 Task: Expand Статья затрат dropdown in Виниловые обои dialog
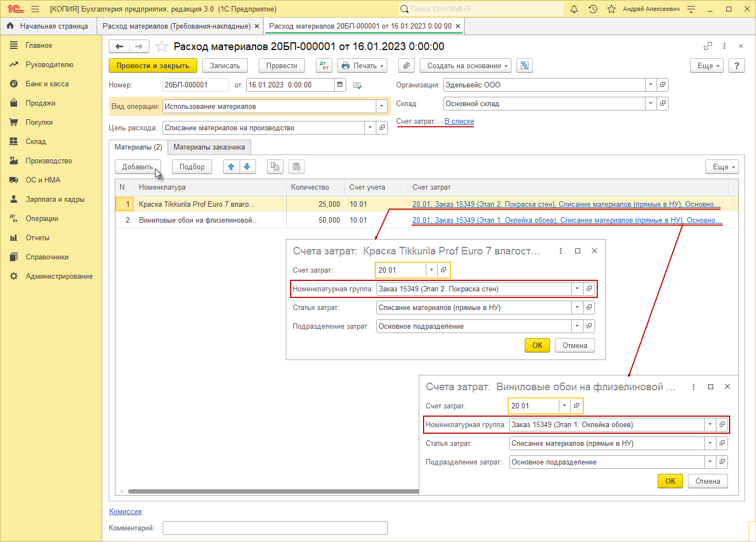(710, 443)
